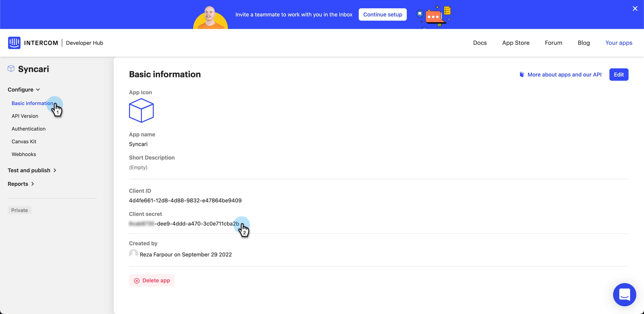
Task: Click the Intercom logo icon
Action: click(x=14, y=43)
